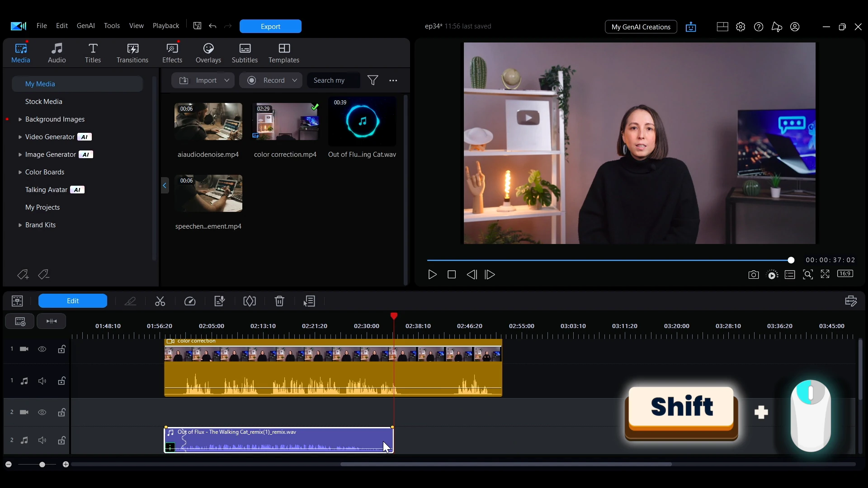Switch to the Transitions tab
This screenshot has height=488, width=868.
click(132, 53)
